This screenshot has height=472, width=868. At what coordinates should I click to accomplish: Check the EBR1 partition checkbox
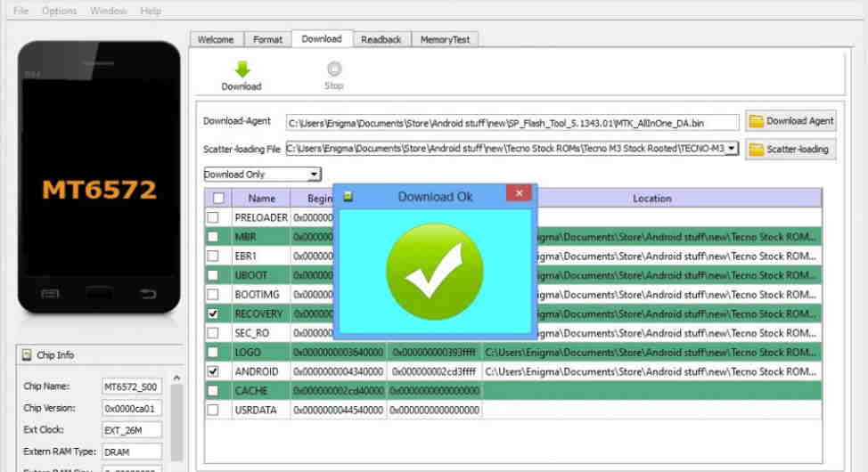coord(213,256)
